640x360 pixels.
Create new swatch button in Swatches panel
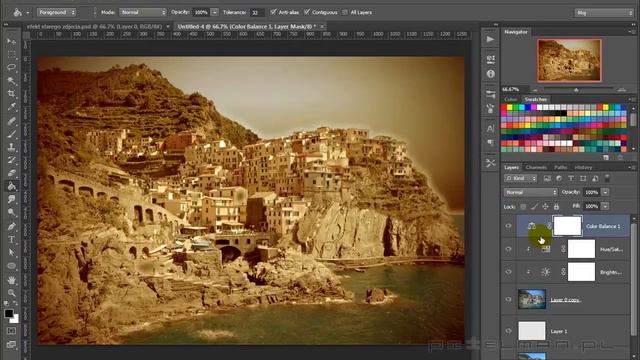(606, 157)
